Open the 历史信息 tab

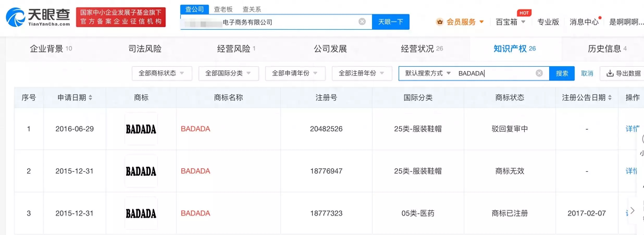pos(607,48)
